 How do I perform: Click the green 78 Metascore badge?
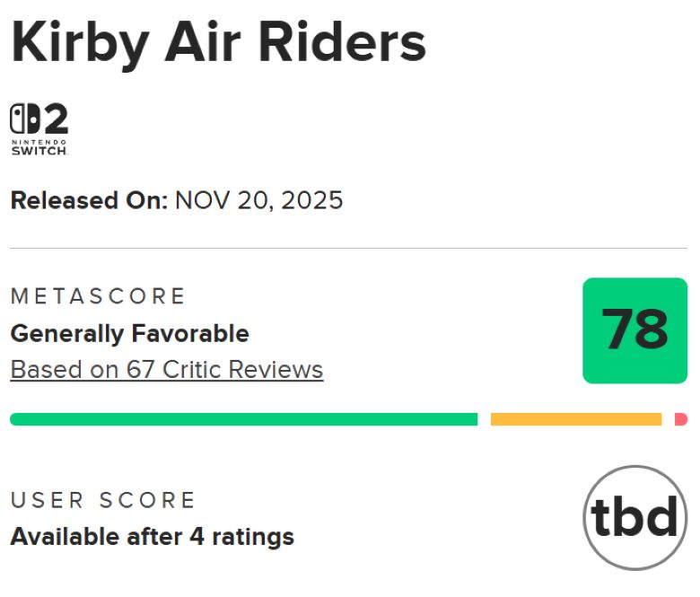(634, 330)
